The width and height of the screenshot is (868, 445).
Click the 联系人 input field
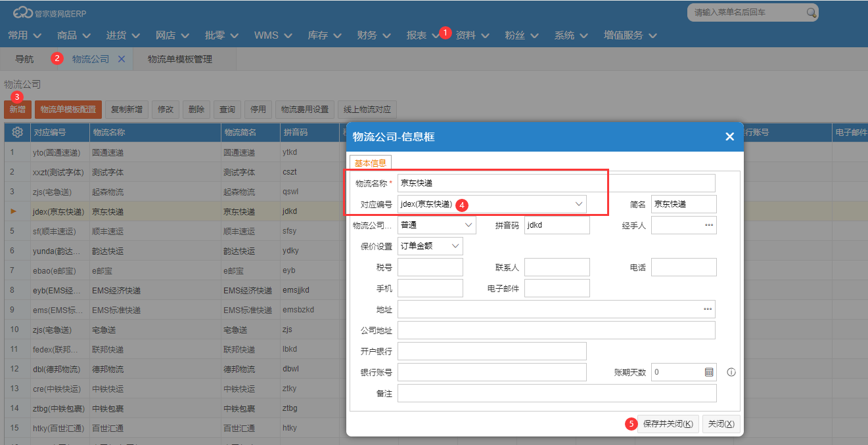[557, 267]
